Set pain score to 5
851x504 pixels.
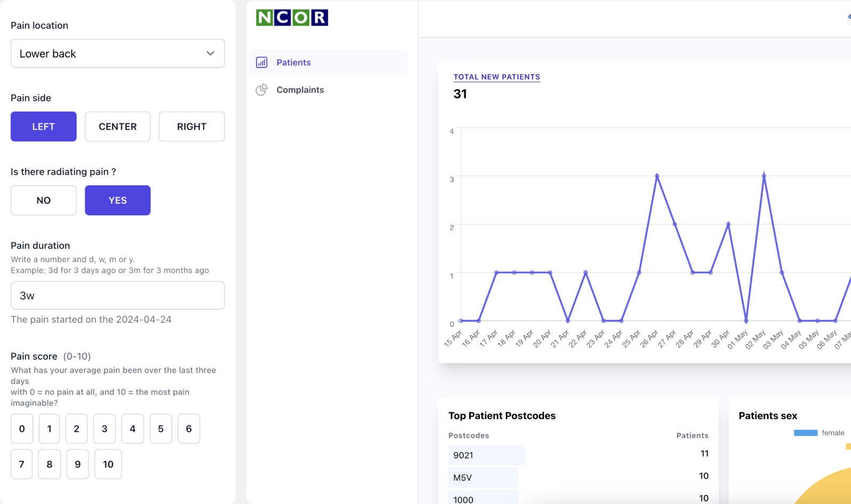161,429
